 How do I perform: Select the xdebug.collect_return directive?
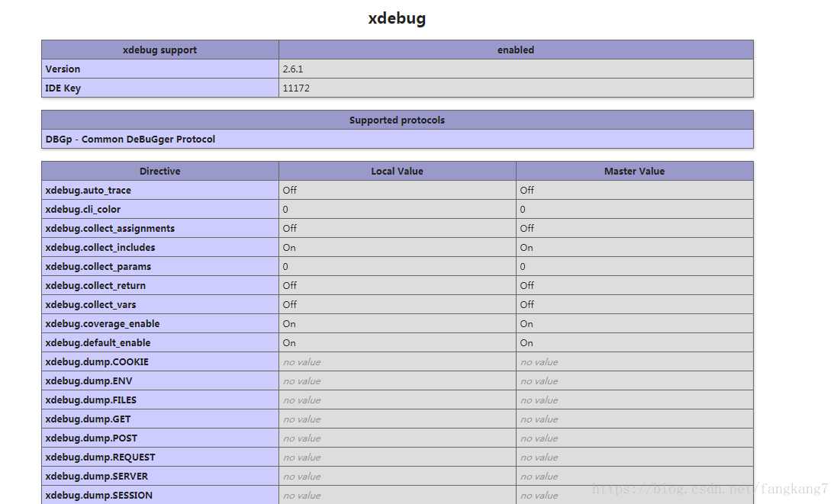160,285
